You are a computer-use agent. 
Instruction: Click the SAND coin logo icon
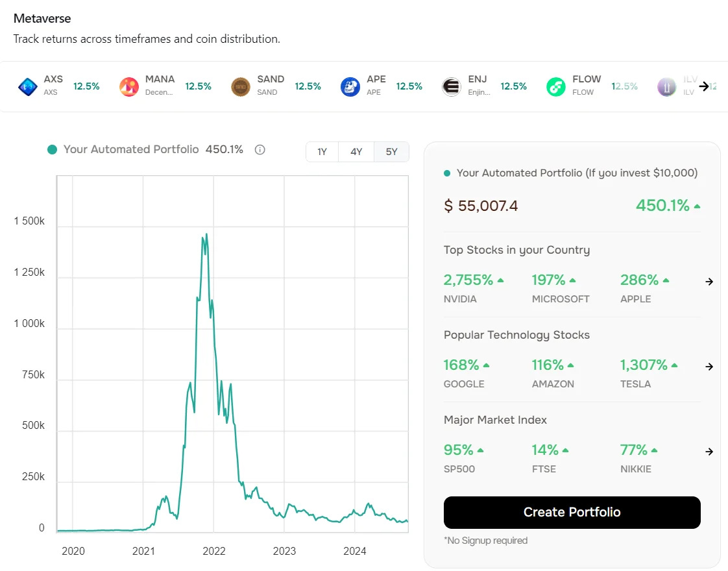tap(241, 87)
